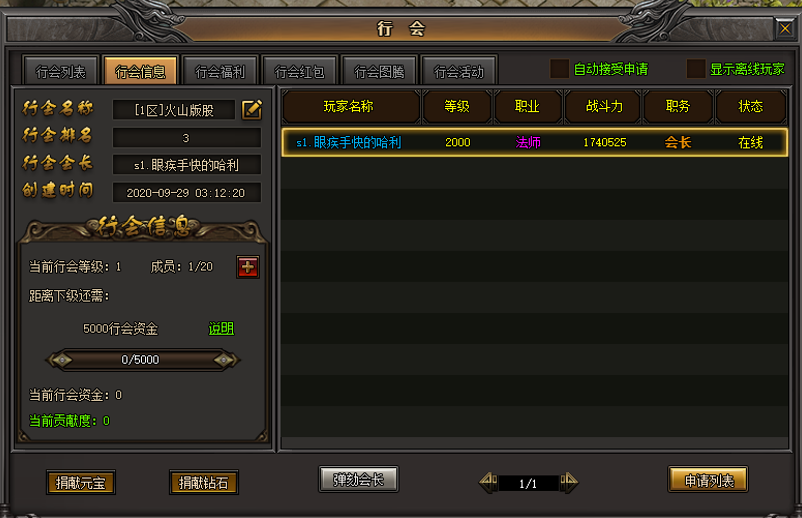Open 申请列表 button
The image size is (802, 518).
coord(708,480)
